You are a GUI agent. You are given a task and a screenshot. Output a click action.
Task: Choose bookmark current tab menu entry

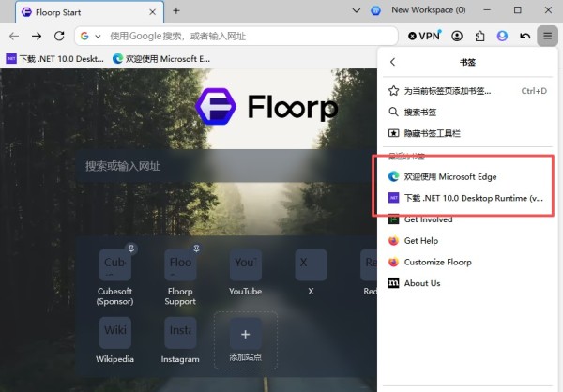click(468, 91)
